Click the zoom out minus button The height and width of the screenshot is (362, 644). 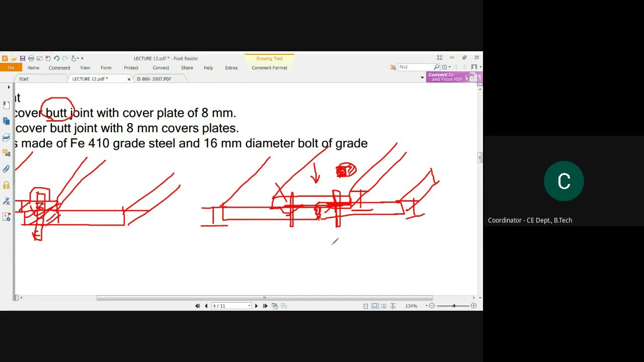(x=432, y=306)
